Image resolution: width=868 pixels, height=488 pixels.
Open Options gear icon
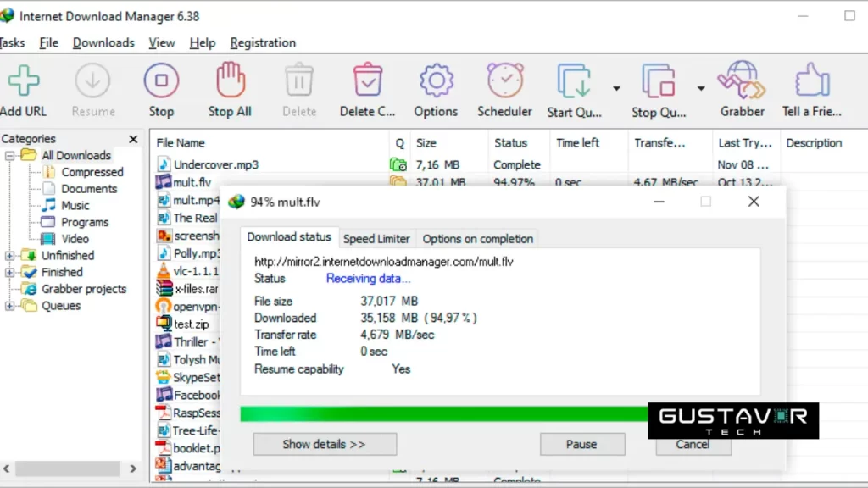click(x=436, y=81)
